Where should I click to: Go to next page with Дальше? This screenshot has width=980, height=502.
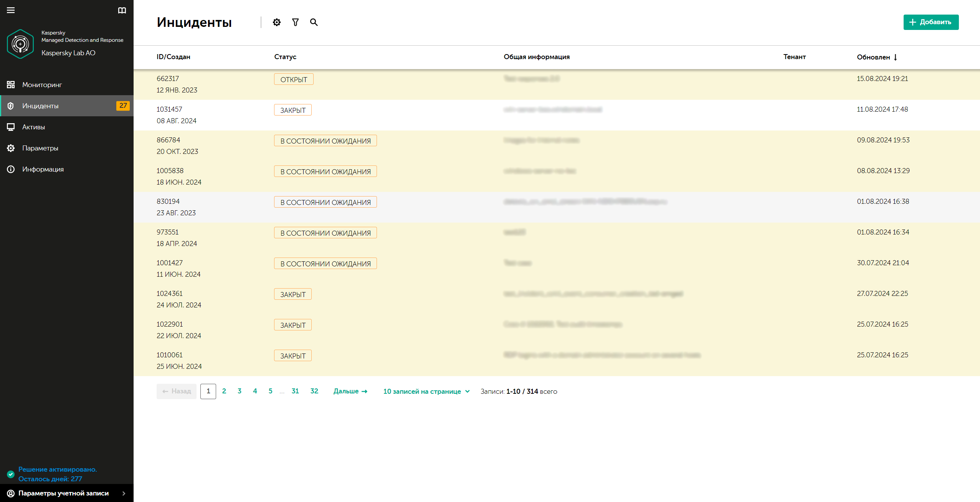350,391
